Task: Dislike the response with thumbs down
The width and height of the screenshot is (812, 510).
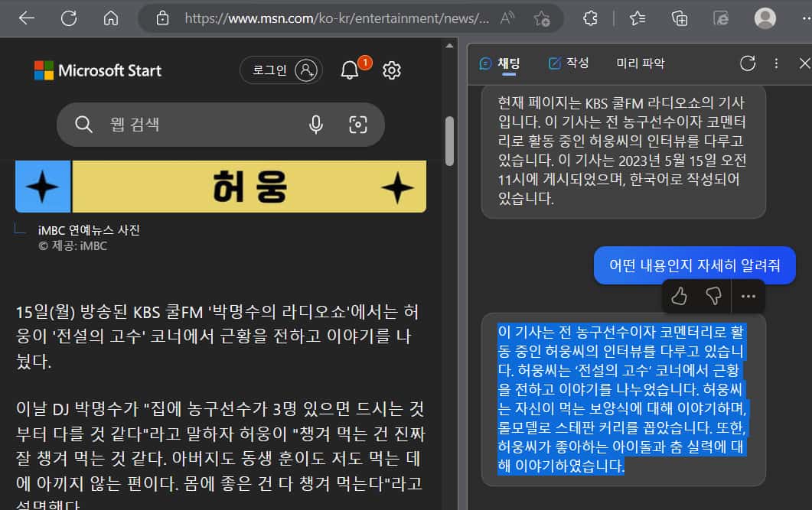Action: (713, 297)
